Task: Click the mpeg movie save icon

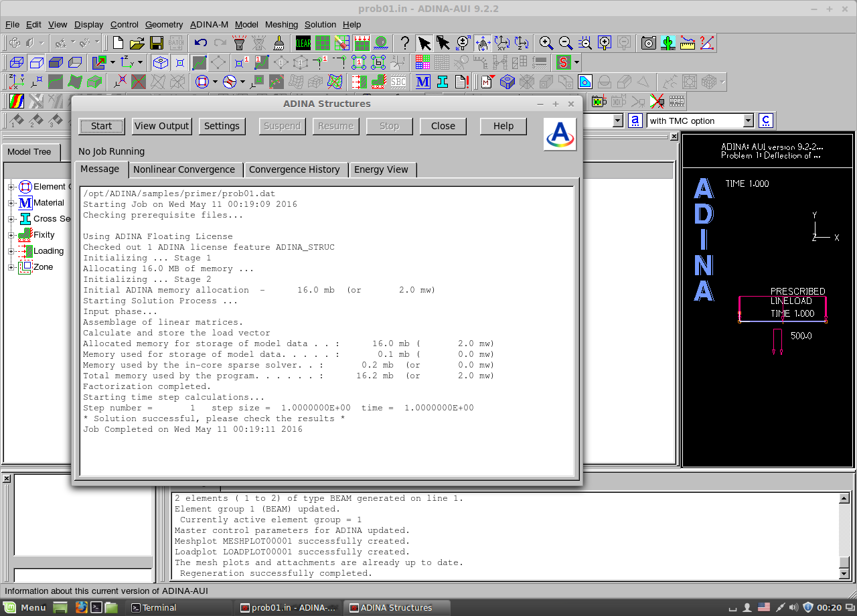Action: [x=677, y=101]
